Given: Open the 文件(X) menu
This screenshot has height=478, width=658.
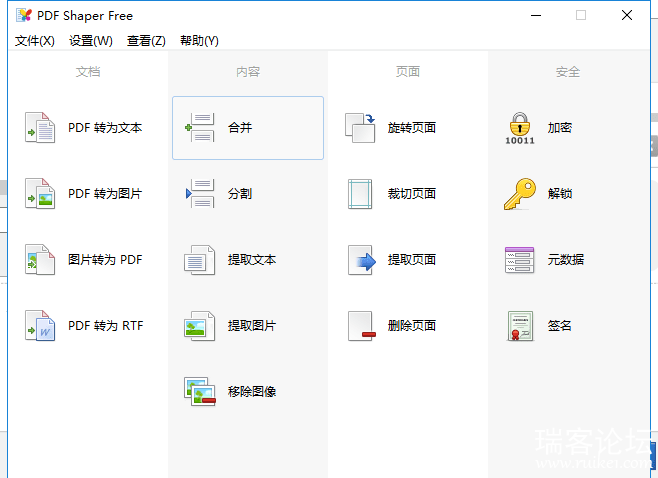Looking at the screenshot, I should pyautogui.click(x=35, y=41).
